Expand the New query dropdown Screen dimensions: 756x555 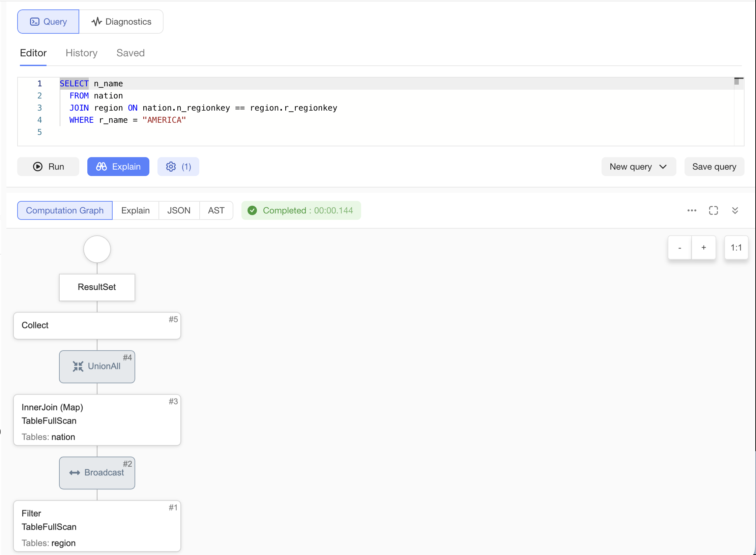639,167
